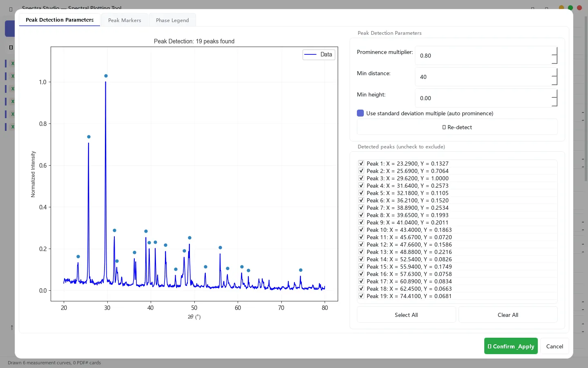This screenshot has width=588, height=368.
Task: Increase the Prominence multiplier with up stepper
Action: (x=555, y=51)
